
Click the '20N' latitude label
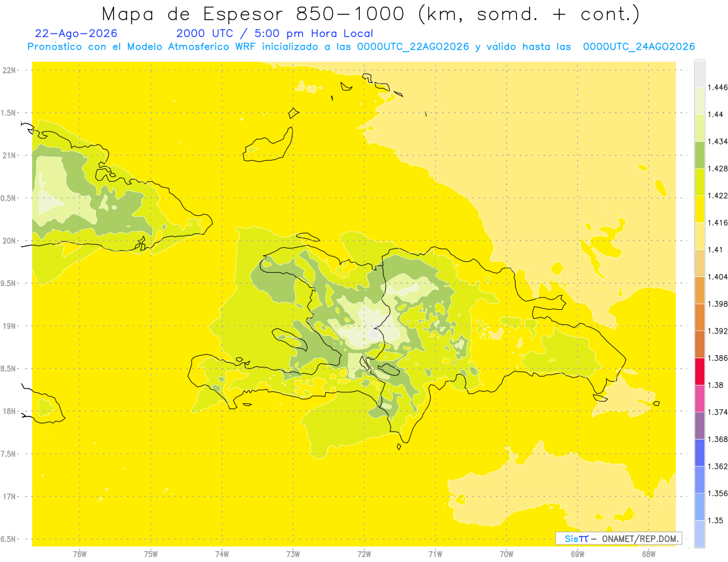pyautogui.click(x=9, y=241)
